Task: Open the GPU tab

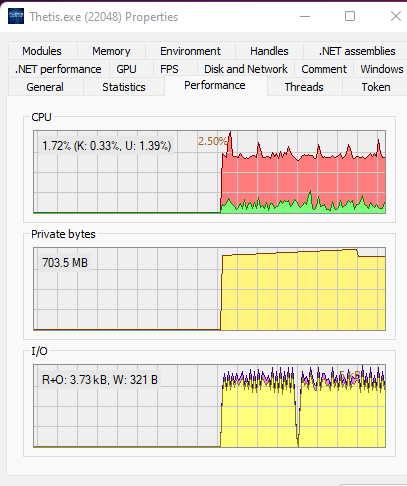Action: click(126, 69)
